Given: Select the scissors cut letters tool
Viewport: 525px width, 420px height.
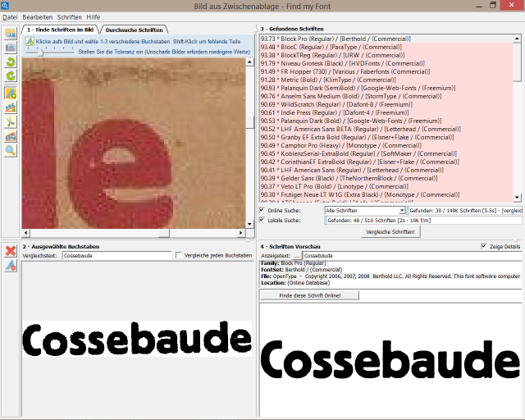Looking at the screenshot, I should pyautogui.click(x=11, y=122).
